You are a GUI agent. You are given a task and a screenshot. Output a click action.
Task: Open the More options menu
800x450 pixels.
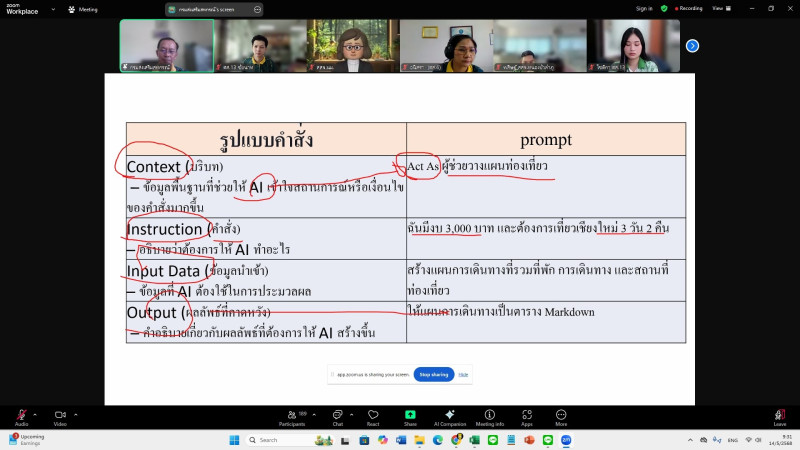(561, 415)
